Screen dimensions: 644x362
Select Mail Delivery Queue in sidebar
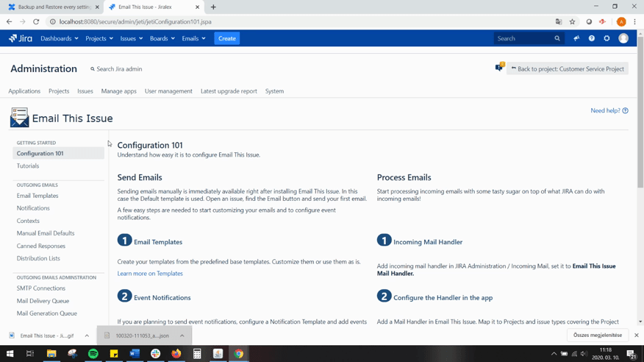point(43,301)
